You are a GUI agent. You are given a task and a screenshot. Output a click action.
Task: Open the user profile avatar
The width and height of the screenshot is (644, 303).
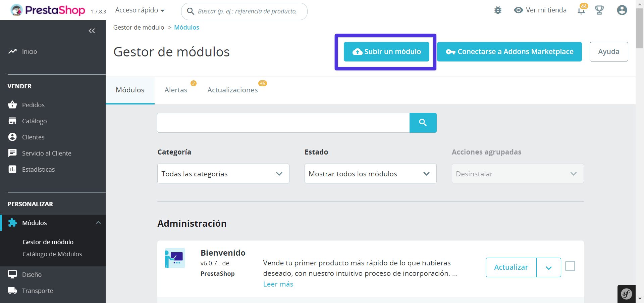click(x=622, y=10)
